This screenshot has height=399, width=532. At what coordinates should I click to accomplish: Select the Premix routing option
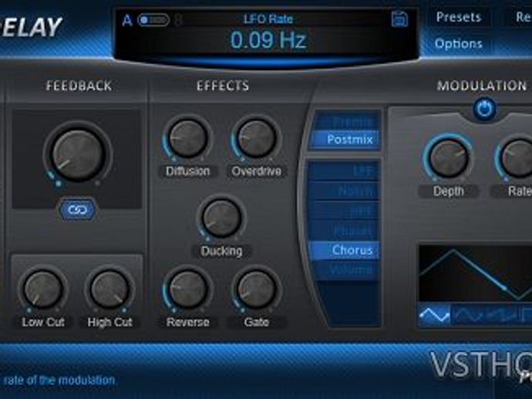click(x=345, y=122)
